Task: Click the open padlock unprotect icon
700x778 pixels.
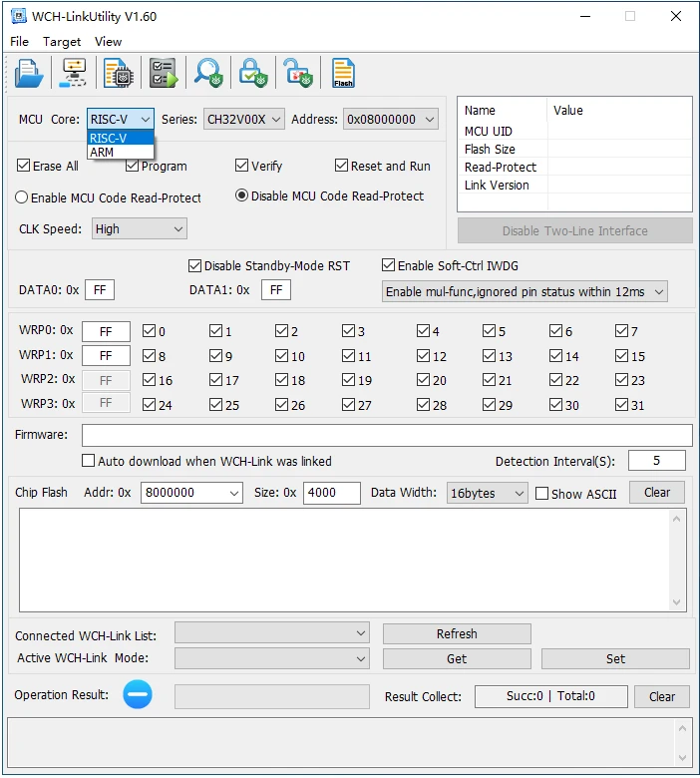Action: (297, 73)
